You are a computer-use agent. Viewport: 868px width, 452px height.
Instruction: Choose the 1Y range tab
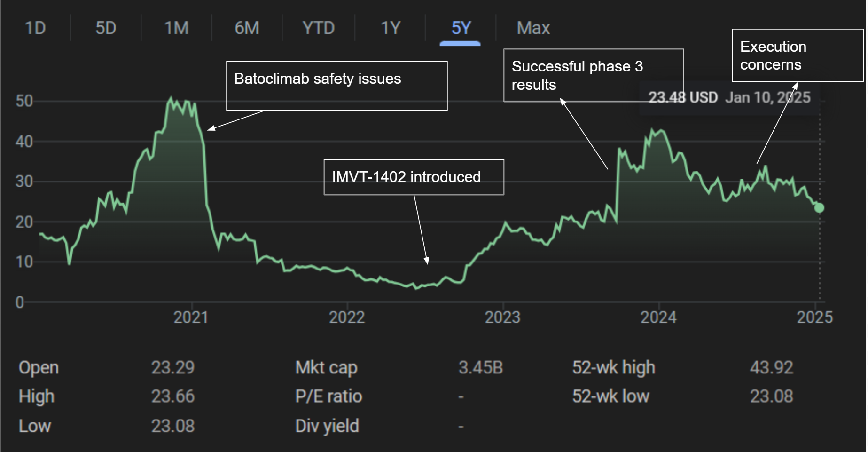(391, 28)
